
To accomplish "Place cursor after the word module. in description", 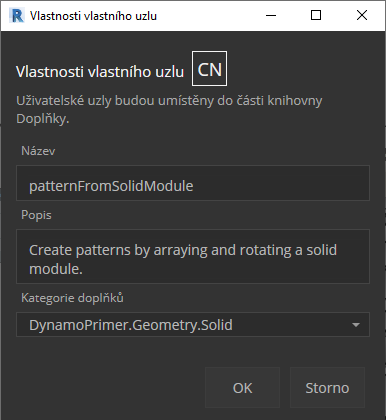I will point(84,269).
